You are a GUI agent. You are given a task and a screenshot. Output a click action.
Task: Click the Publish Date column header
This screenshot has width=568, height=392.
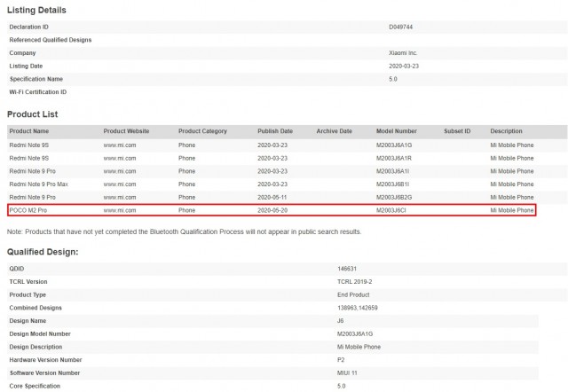pos(275,131)
